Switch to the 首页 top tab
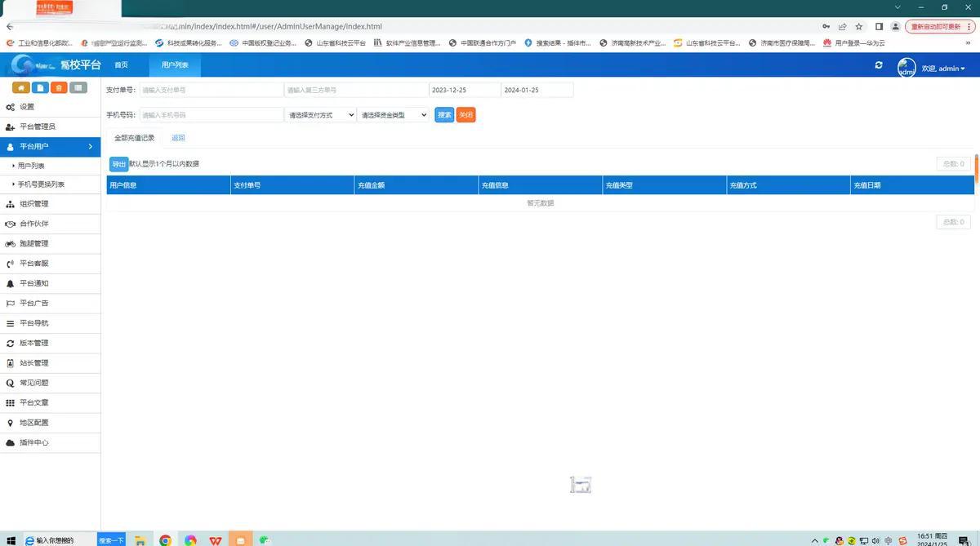Viewport: 980px width, 546px height. 121,65
